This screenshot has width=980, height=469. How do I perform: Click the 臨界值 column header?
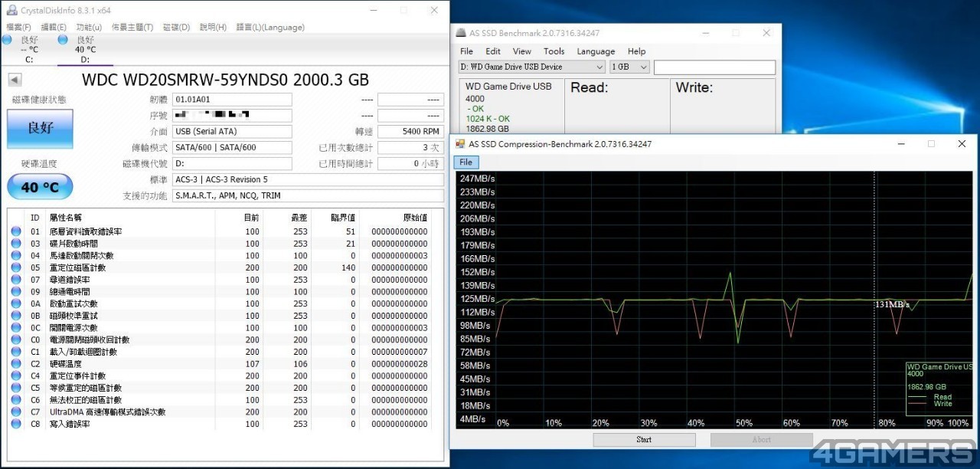point(343,218)
